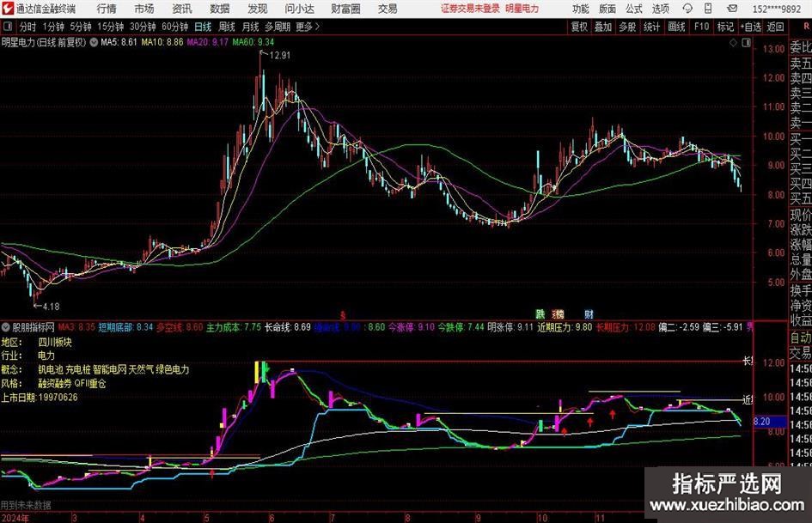Switch to 15分钟 period tab
This screenshot has height=523, width=812.
(x=110, y=27)
